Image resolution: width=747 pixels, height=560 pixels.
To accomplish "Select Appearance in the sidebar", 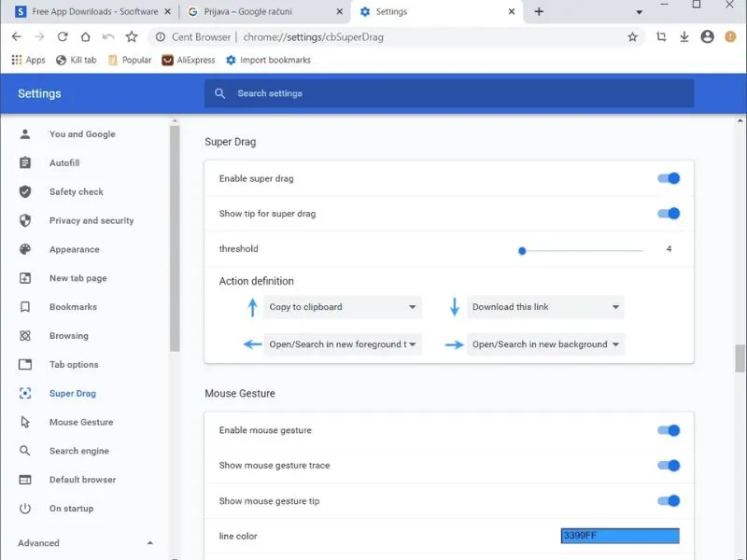I will click(x=75, y=249).
